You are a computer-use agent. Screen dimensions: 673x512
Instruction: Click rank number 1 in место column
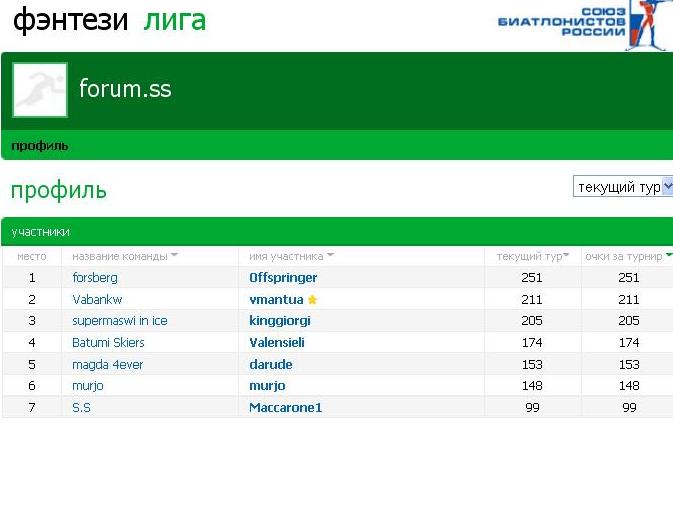[x=32, y=278]
